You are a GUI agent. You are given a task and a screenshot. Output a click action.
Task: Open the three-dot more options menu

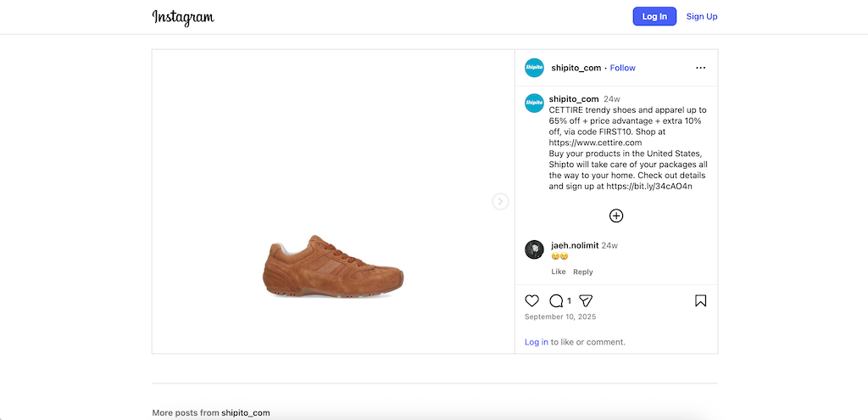coord(700,68)
